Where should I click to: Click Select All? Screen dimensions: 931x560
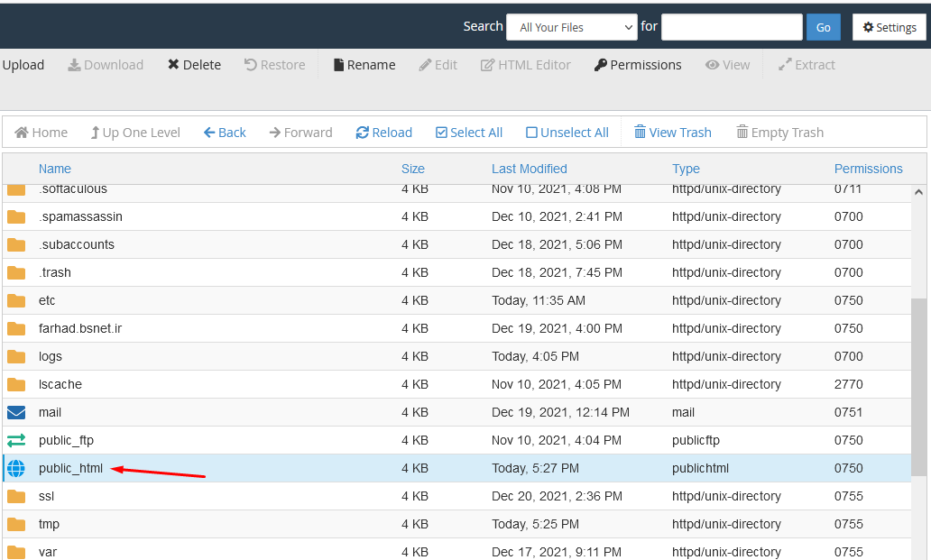[x=469, y=133]
